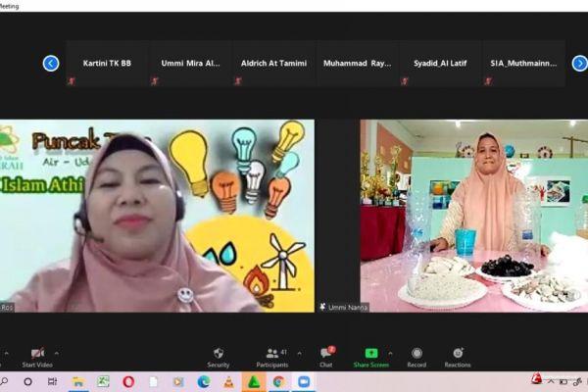The image size is (588, 392).
Task: Open the Participants panel
Action: tap(272, 353)
